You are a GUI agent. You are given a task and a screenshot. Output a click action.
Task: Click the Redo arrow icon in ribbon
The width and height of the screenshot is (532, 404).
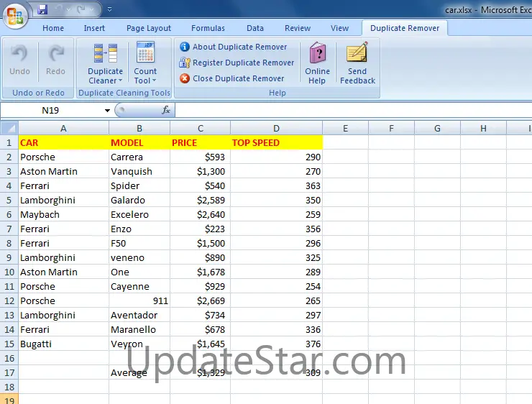(55, 53)
